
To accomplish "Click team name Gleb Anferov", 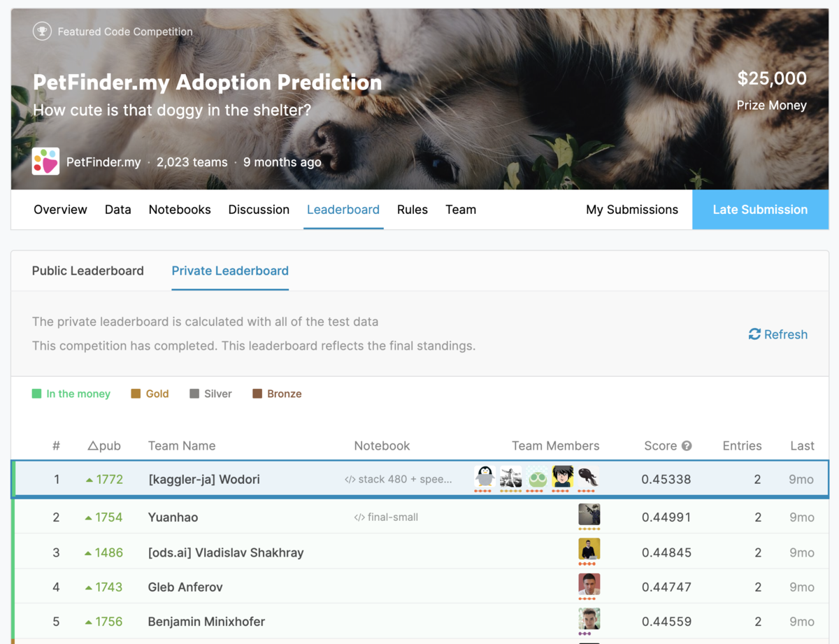I will (x=185, y=587).
